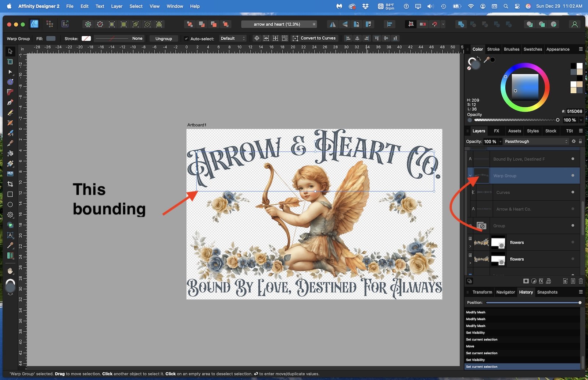Collapse the Warp Group layer chevron
This screenshot has width=588, height=380.
[470, 176]
